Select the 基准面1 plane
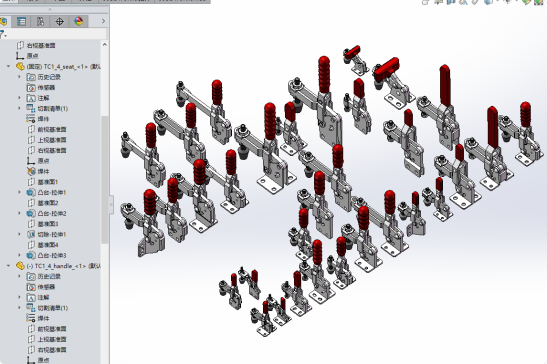The width and height of the screenshot is (547, 364). [48, 182]
